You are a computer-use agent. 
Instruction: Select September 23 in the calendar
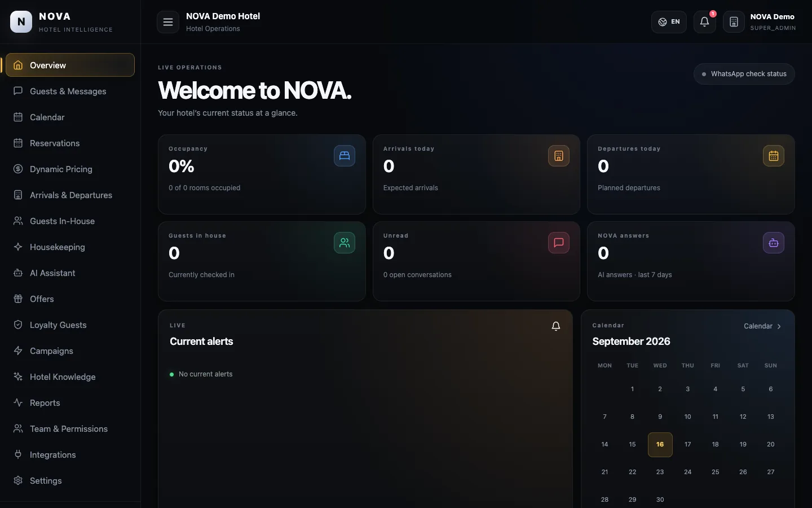660,472
